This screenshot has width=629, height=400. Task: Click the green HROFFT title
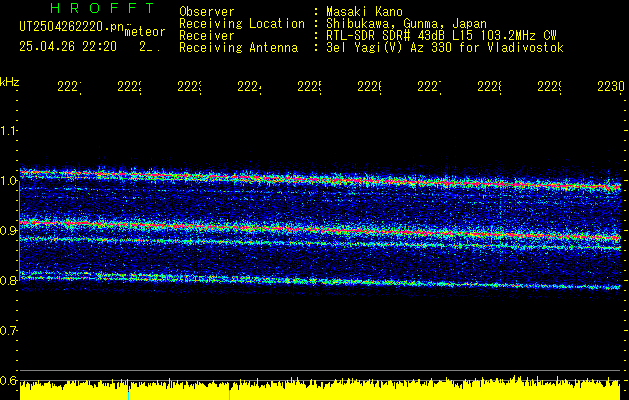103,8
